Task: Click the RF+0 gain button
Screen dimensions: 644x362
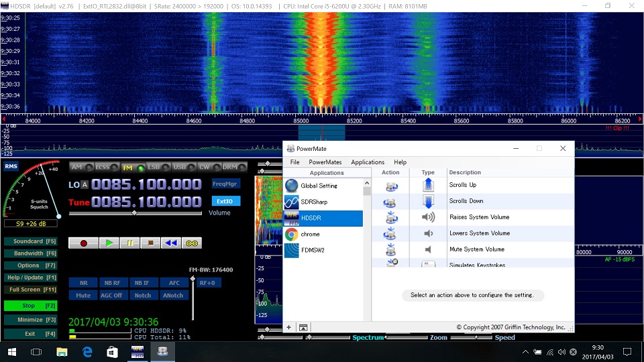Action: pos(208,283)
